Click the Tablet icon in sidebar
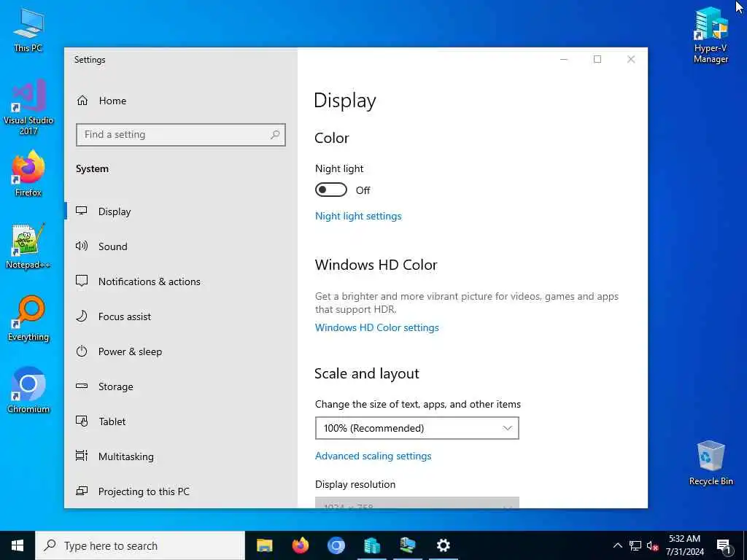This screenshot has width=747, height=560. click(82, 421)
